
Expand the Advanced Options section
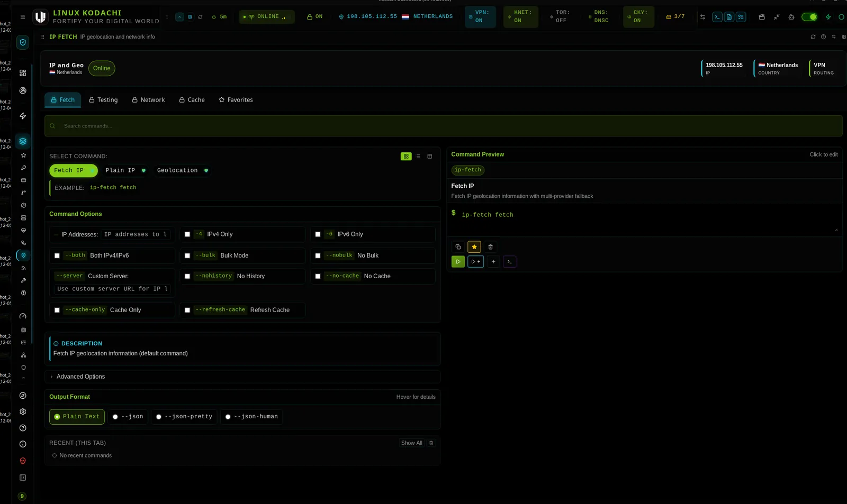coord(242,377)
